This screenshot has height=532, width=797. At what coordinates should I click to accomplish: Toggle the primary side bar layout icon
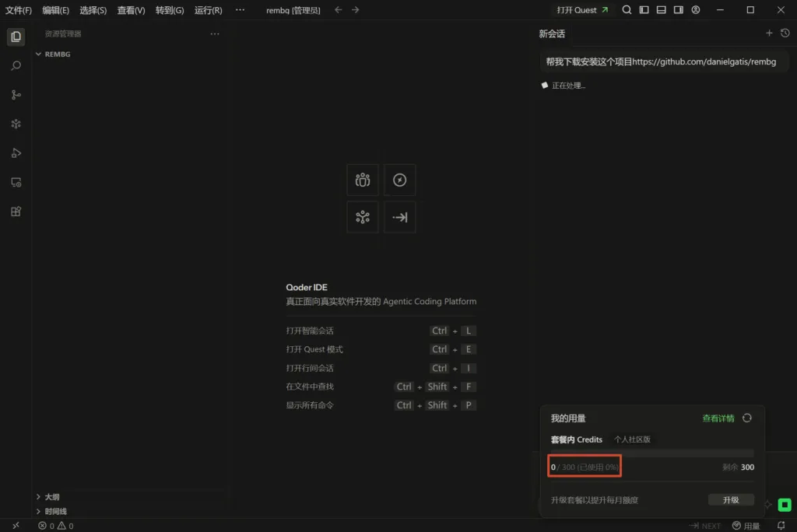point(644,9)
